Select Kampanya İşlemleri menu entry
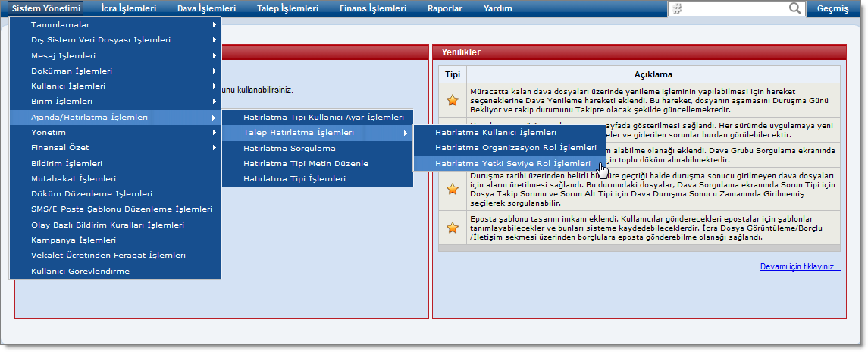 [115, 240]
